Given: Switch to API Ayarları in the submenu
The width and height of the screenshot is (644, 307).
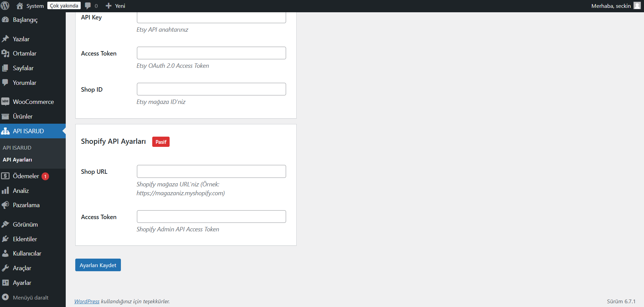Looking at the screenshot, I should pyautogui.click(x=17, y=159).
